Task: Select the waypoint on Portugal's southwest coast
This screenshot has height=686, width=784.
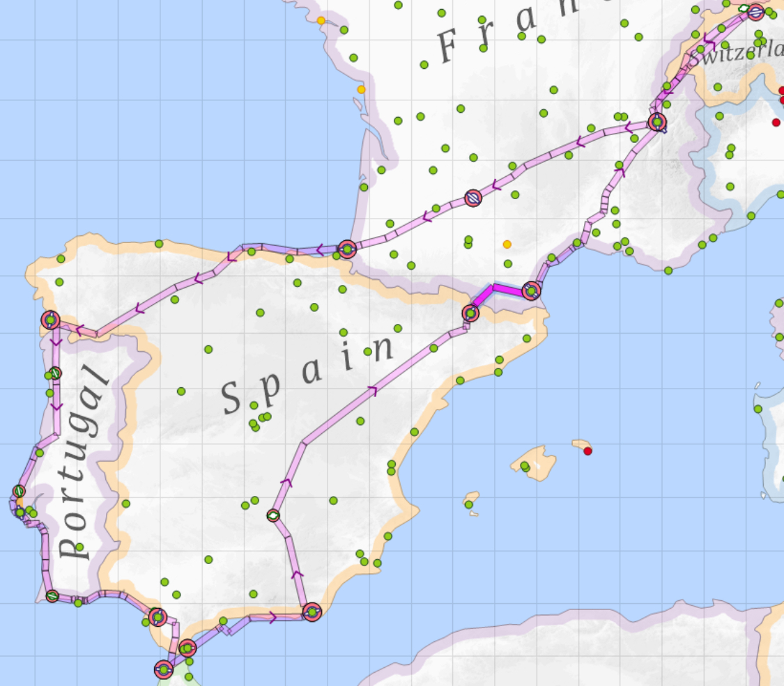Action: [52, 596]
